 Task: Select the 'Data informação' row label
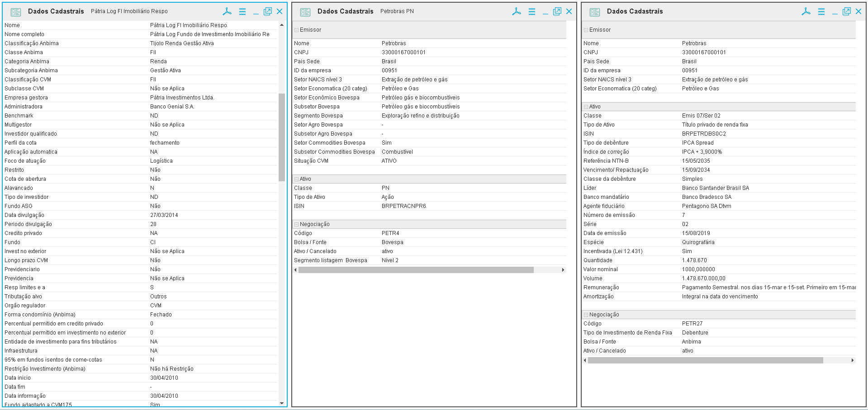25,396
